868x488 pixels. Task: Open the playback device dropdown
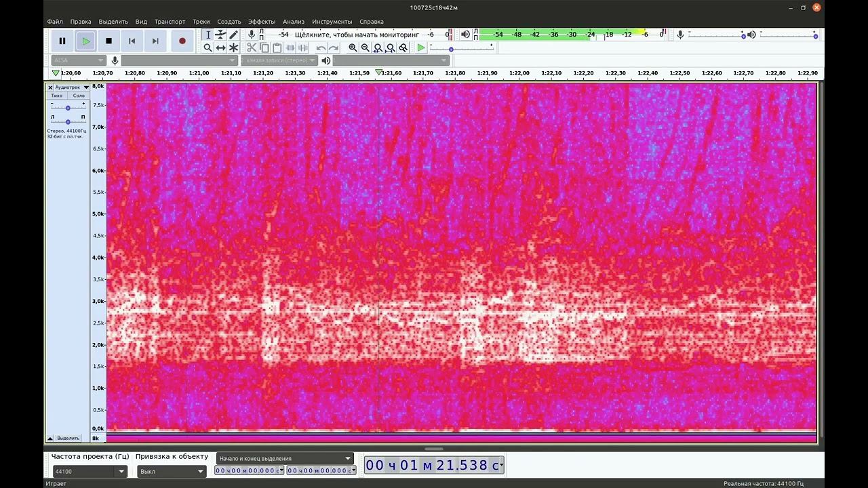[391, 60]
